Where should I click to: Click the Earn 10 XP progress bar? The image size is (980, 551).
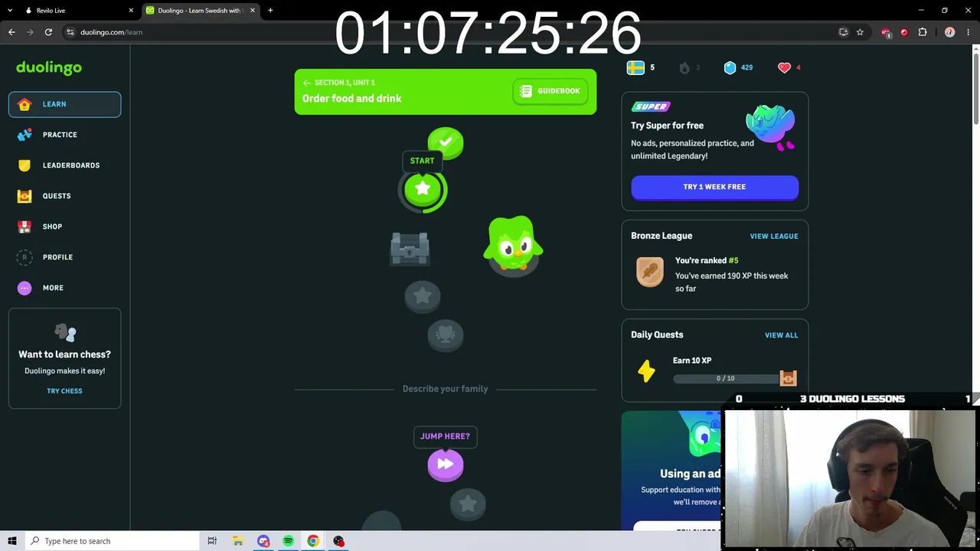click(x=726, y=379)
